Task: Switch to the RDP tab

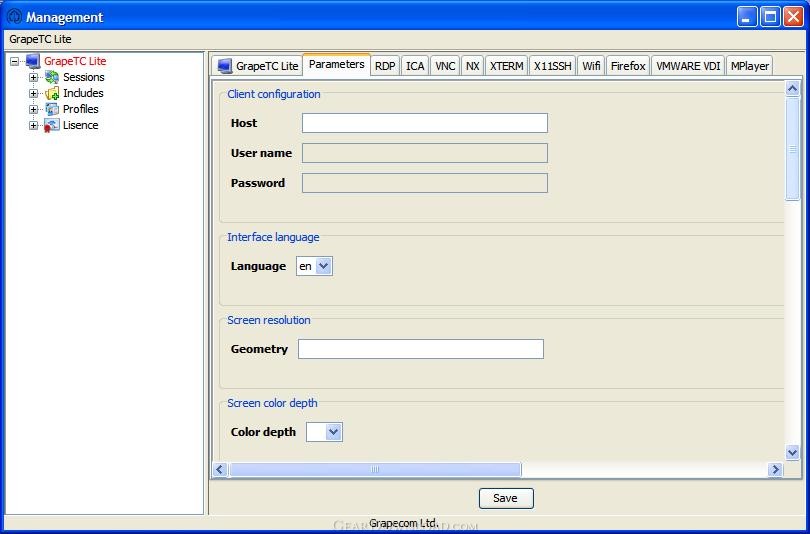Action: point(385,66)
